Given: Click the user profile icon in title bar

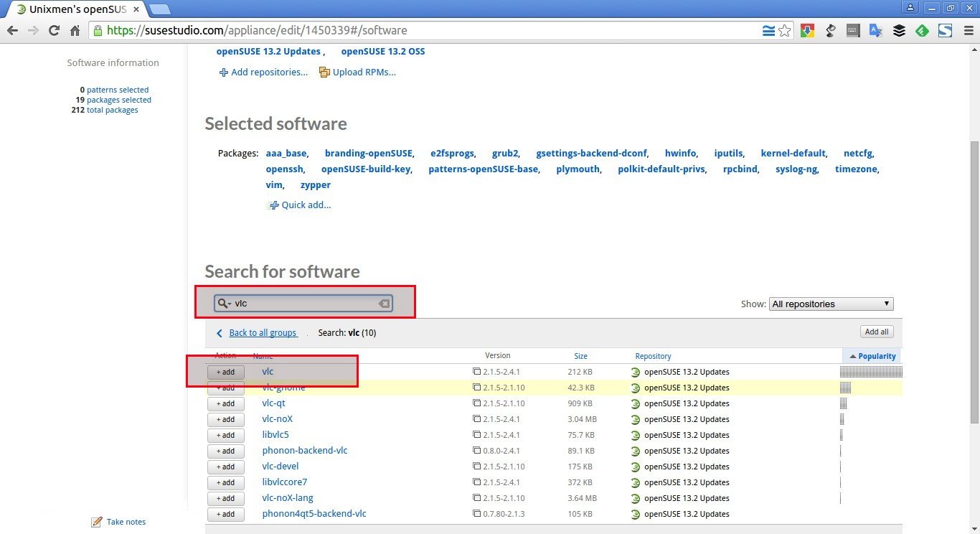Looking at the screenshot, I should (910, 7).
